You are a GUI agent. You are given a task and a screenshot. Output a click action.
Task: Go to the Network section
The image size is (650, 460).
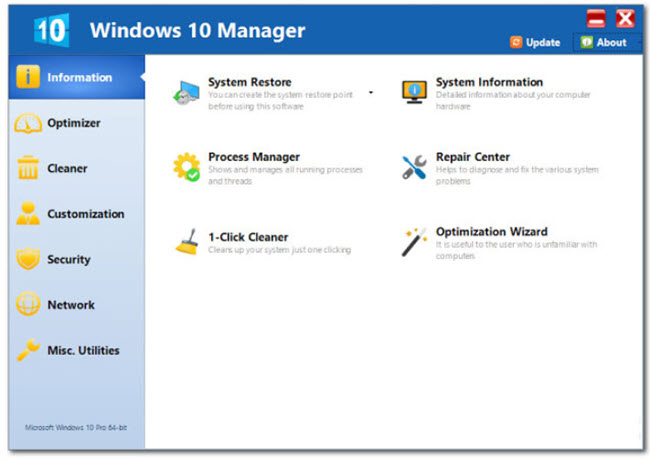[71, 305]
